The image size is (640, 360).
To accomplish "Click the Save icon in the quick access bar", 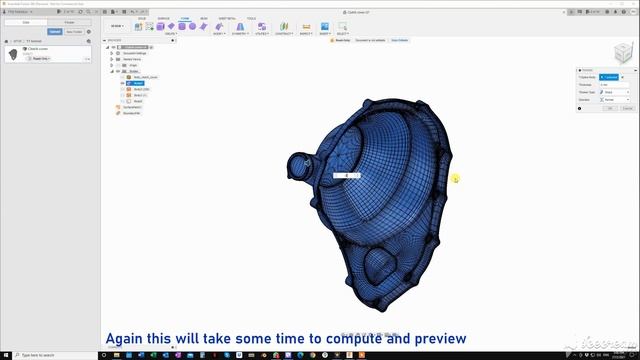I will pyautogui.click(x=124, y=12).
